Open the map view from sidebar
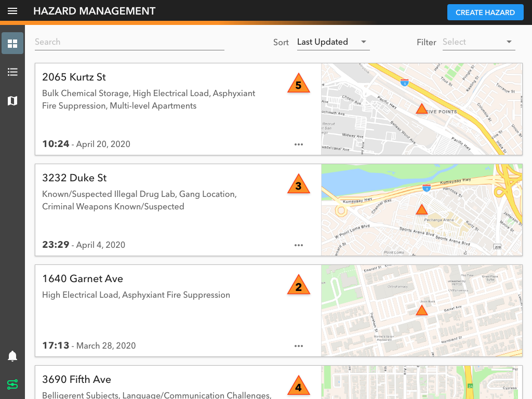The height and width of the screenshot is (399, 532). (x=12, y=101)
